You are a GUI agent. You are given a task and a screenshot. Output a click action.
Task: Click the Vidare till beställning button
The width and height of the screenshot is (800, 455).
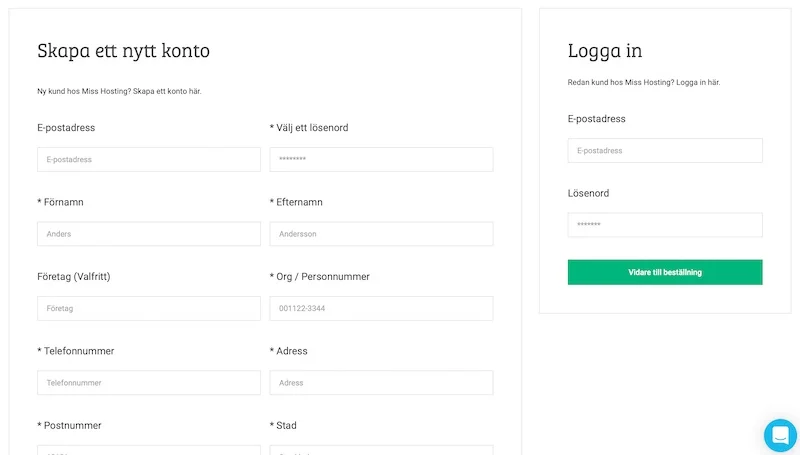coord(665,272)
